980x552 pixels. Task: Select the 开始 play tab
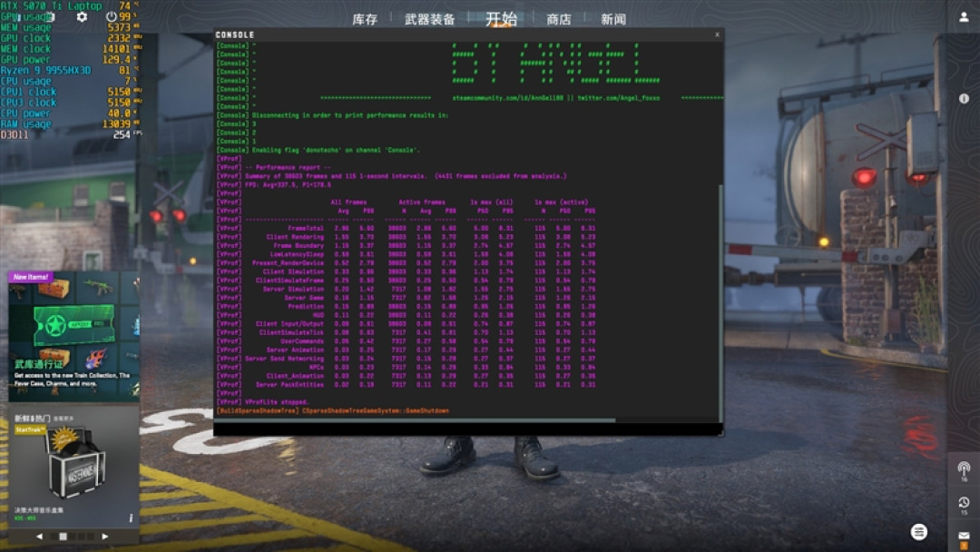501,19
